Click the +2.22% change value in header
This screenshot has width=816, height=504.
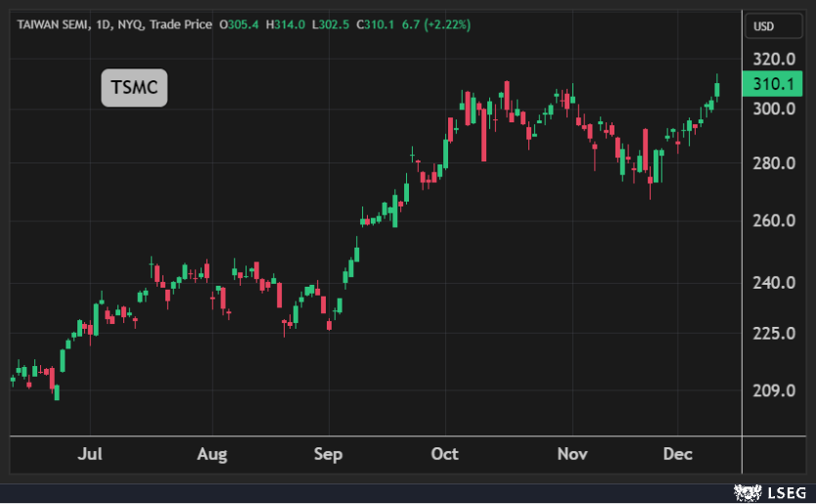point(446,24)
